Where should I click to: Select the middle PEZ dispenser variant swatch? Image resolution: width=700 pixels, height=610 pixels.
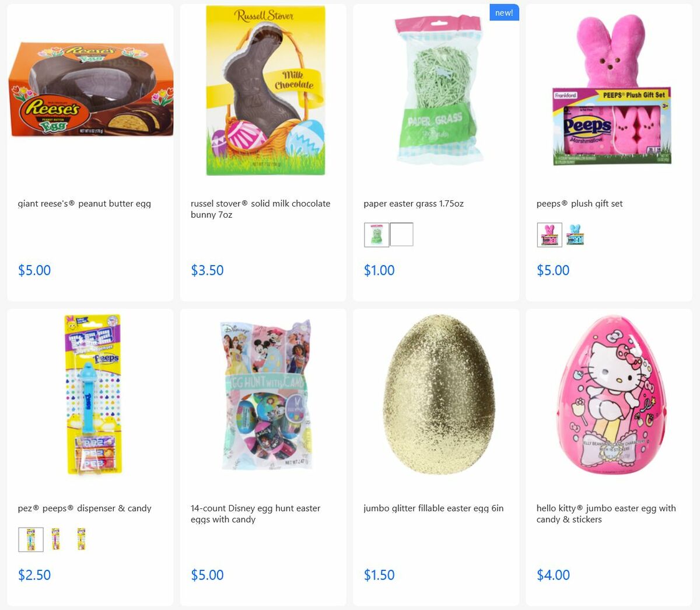[55, 539]
